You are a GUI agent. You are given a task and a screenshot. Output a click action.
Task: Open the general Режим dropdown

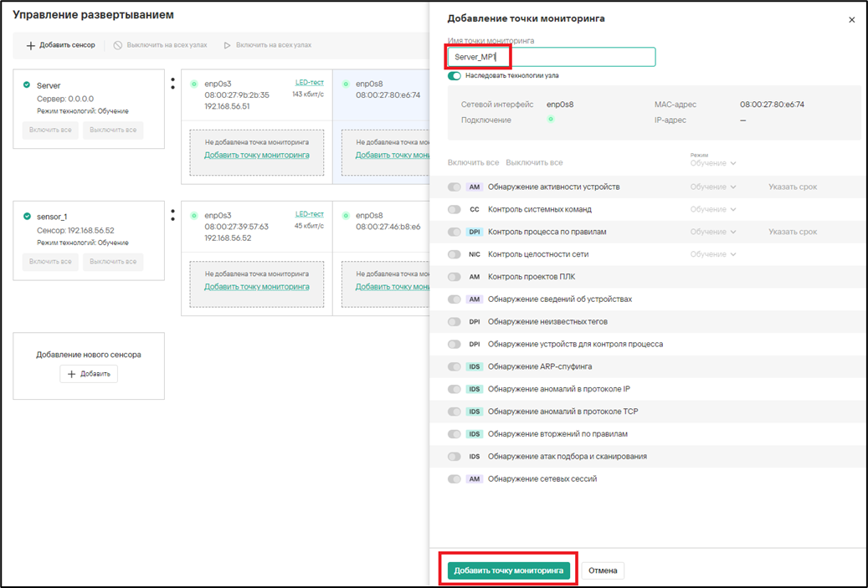(x=713, y=163)
